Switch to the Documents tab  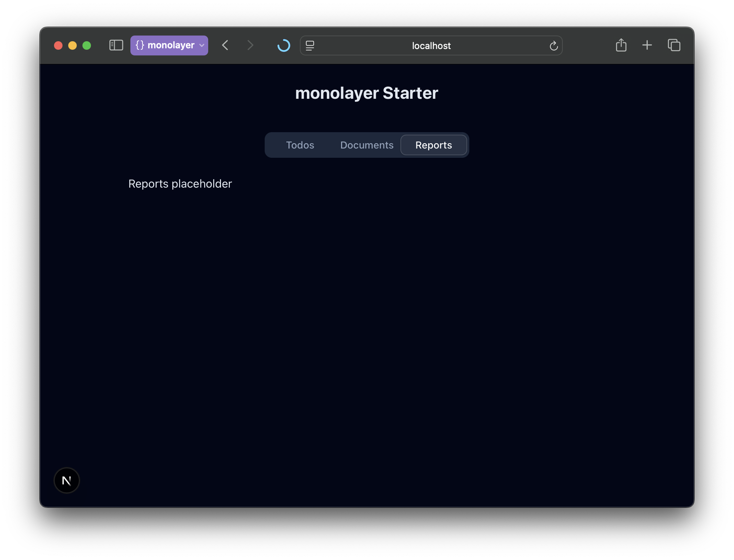pyautogui.click(x=367, y=145)
